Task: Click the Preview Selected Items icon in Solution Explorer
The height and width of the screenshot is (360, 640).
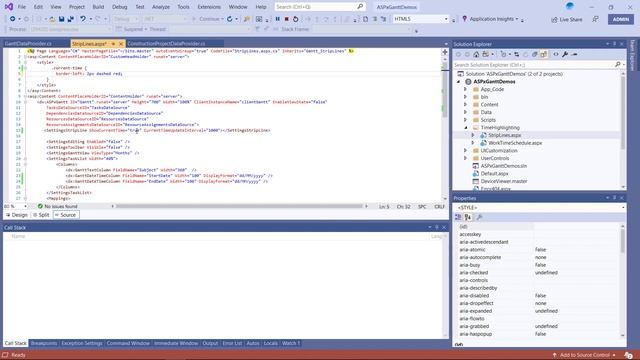Action: pyautogui.click(x=574, y=54)
